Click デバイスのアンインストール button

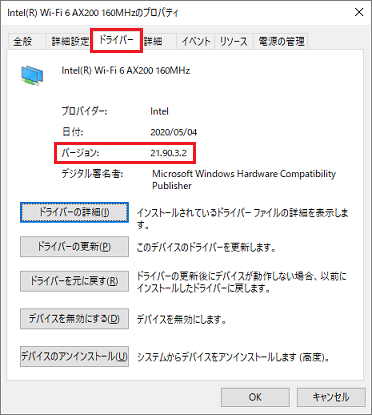tap(74, 357)
